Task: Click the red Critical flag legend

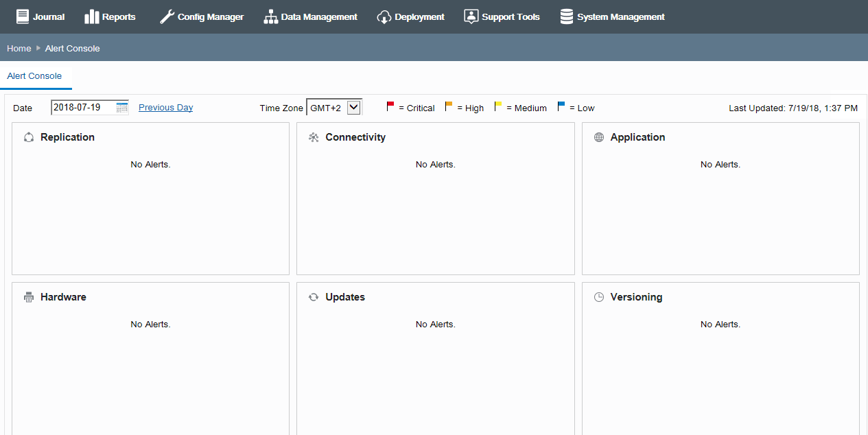Action: click(x=390, y=106)
